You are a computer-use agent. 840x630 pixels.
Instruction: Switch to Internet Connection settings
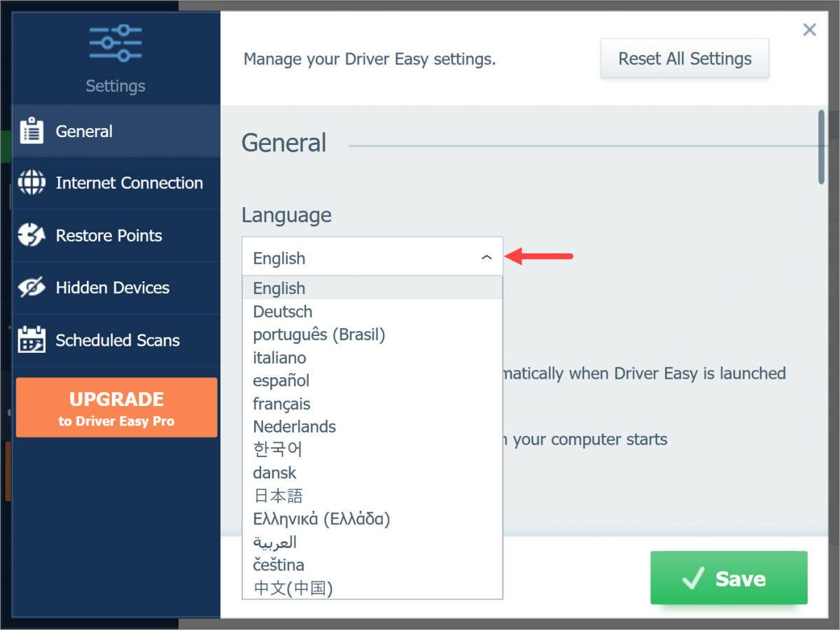tap(116, 183)
